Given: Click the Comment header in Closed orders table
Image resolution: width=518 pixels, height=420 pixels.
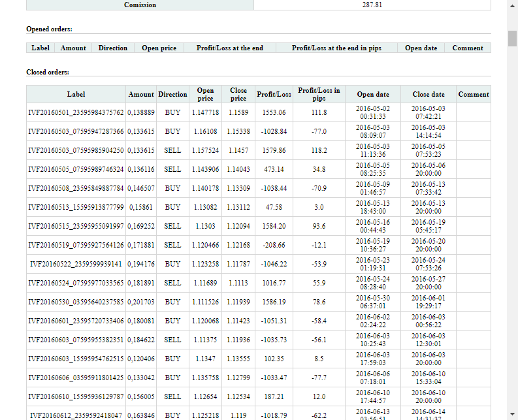Looking at the screenshot, I should pyautogui.click(x=474, y=94).
